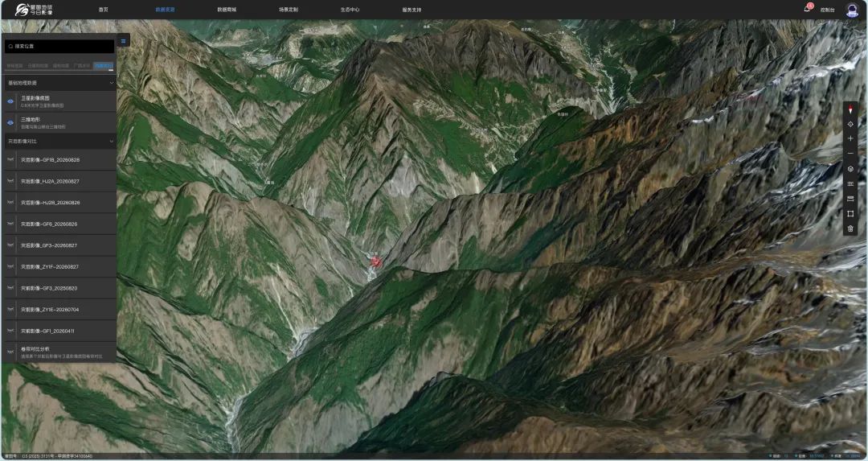Click the 卷帘对比分析 label
The width and height of the screenshot is (868, 461).
[x=35, y=349]
